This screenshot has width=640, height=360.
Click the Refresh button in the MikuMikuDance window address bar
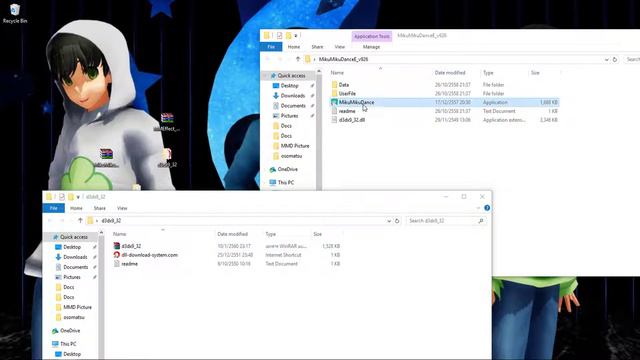pos(615,59)
